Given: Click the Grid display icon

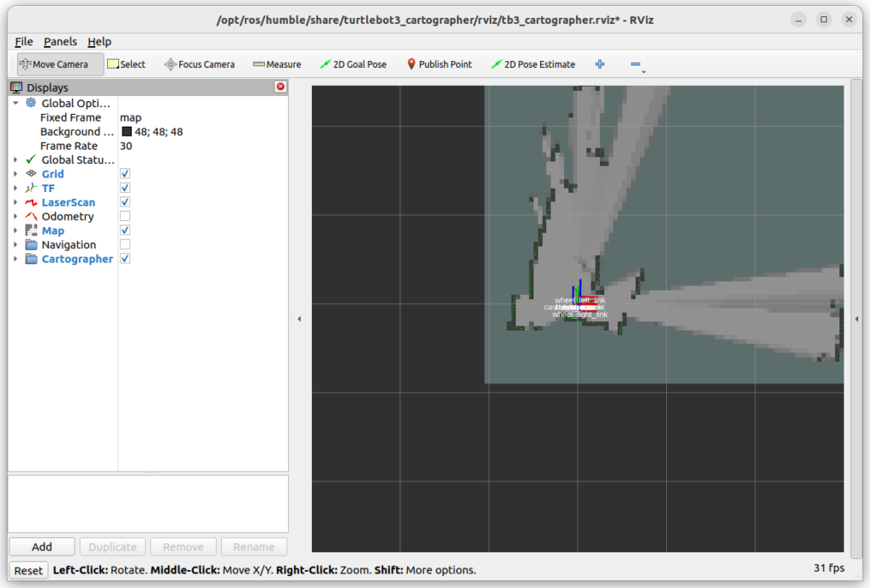Looking at the screenshot, I should pyautogui.click(x=31, y=173).
